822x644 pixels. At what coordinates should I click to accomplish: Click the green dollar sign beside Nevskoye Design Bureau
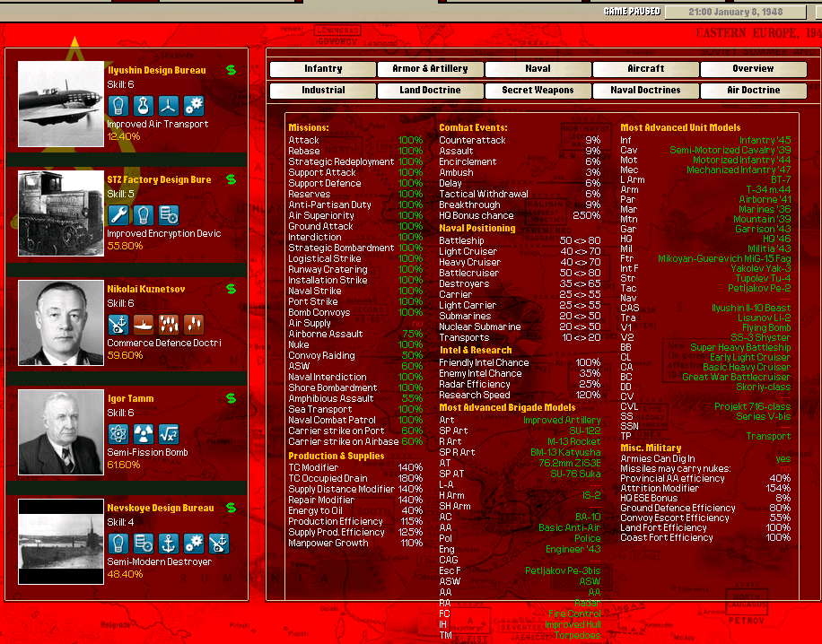coord(231,508)
